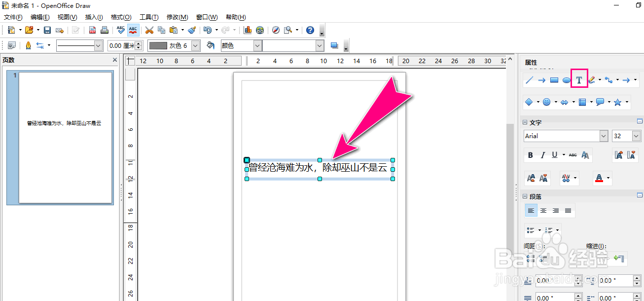Click the Help question mark button
The image size is (644, 301).
[310, 30]
